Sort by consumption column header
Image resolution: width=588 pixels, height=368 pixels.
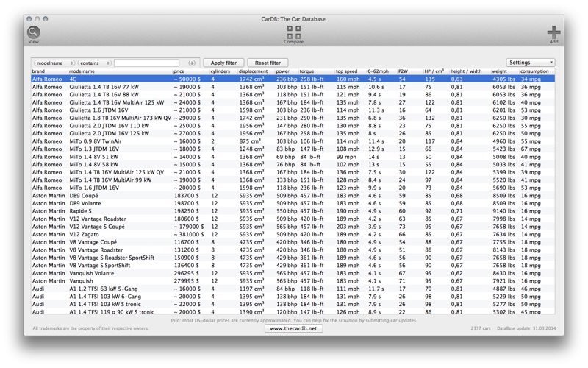tap(537, 71)
